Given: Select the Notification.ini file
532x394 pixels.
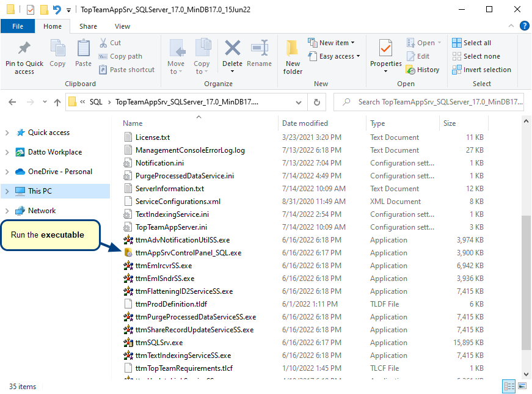Looking at the screenshot, I should (x=159, y=163).
